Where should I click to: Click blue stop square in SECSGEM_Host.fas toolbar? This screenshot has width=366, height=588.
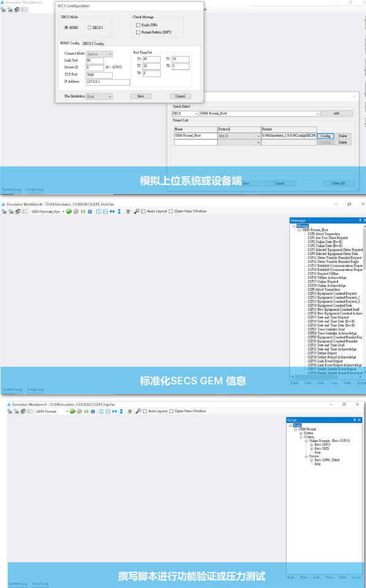tap(90, 212)
